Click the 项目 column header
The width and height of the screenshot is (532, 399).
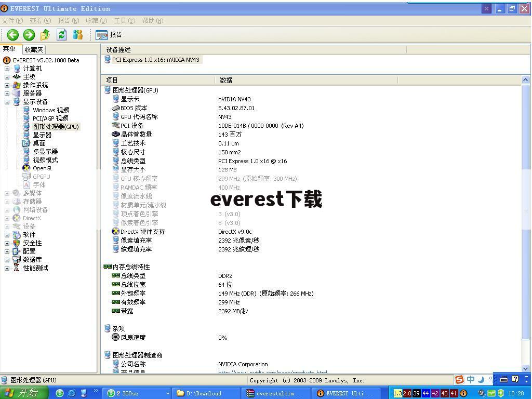coord(158,81)
